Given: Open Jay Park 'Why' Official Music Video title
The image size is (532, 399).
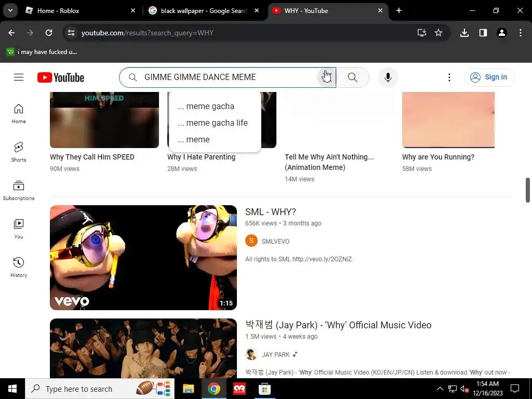Looking at the screenshot, I should pyautogui.click(x=338, y=325).
